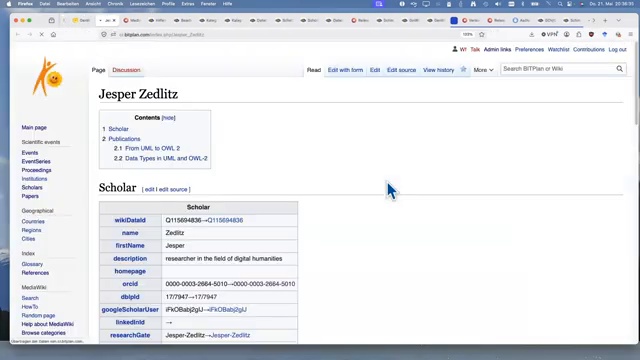The width and height of the screenshot is (640, 360).
Task: Click the watchlist star icon
Action: [x=463, y=69]
